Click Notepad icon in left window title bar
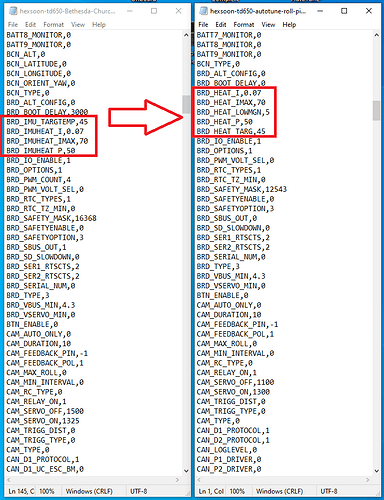384x500 pixels. [x=13, y=11]
